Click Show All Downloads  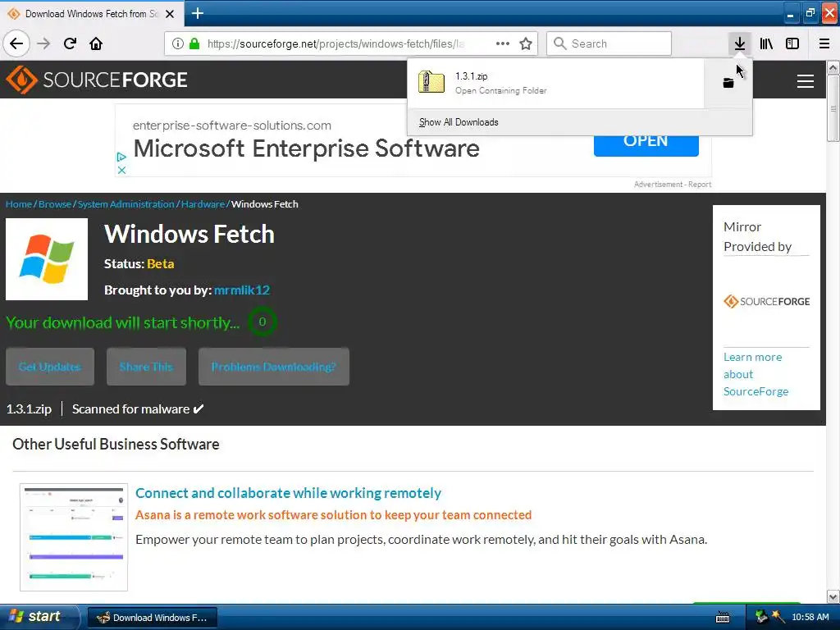(459, 122)
